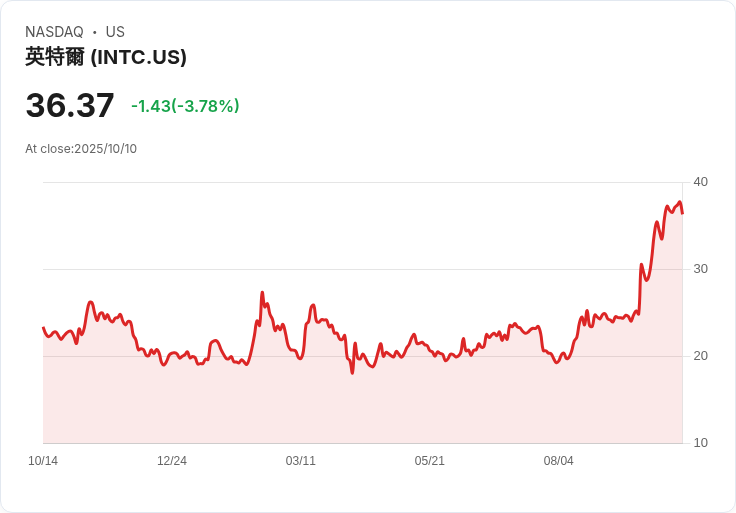The height and width of the screenshot is (513, 736).
Task: Select the green -1.43(-3.78%) price change
Action: coord(185,106)
